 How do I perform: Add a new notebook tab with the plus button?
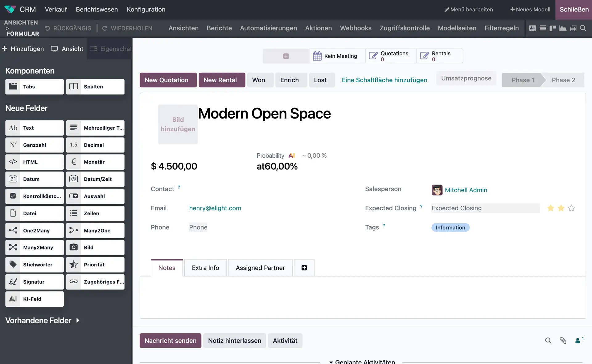pos(304,267)
